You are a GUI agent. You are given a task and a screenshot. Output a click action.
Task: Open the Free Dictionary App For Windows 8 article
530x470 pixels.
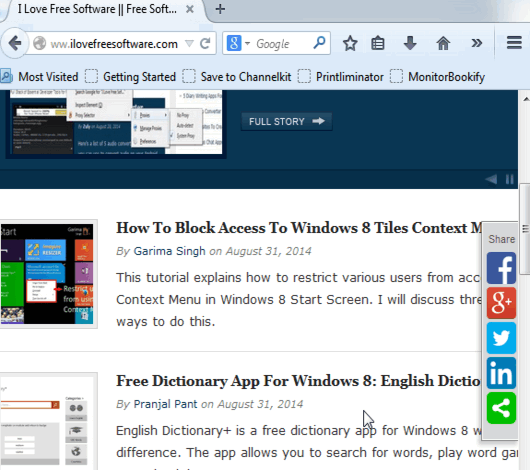pos(298,381)
